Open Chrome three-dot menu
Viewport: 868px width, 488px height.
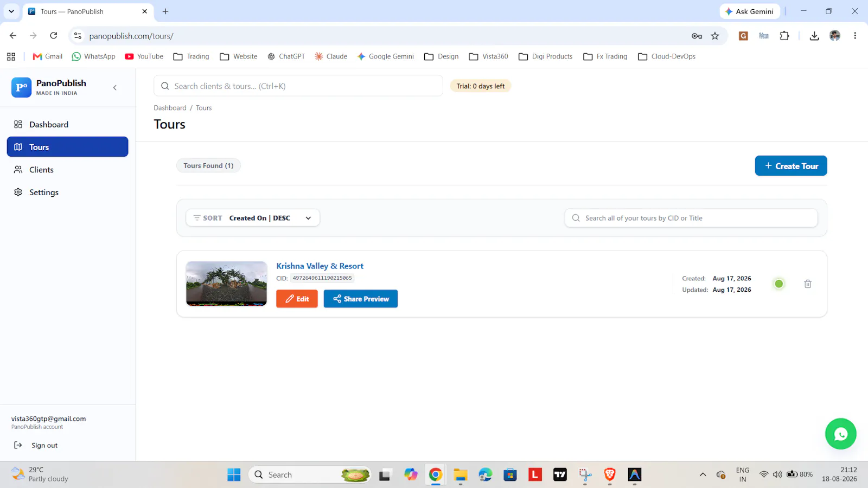855,36
